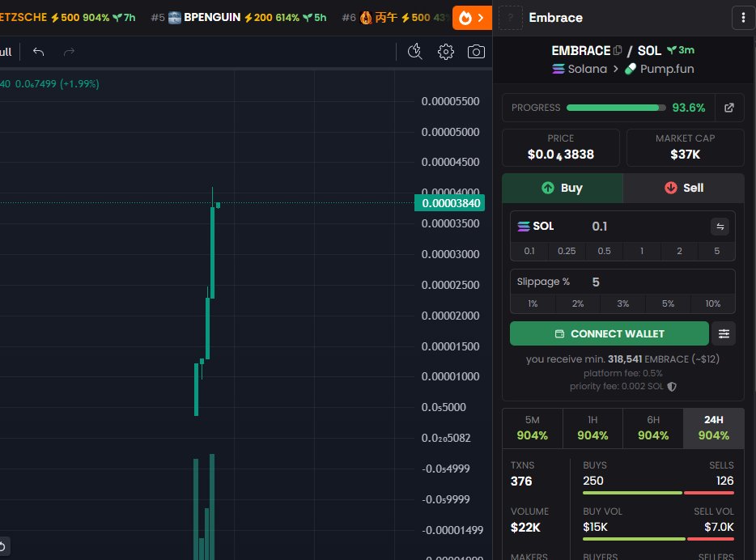Set slippage to 2%
The width and height of the screenshot is (756, 560).
click(578, 303)
